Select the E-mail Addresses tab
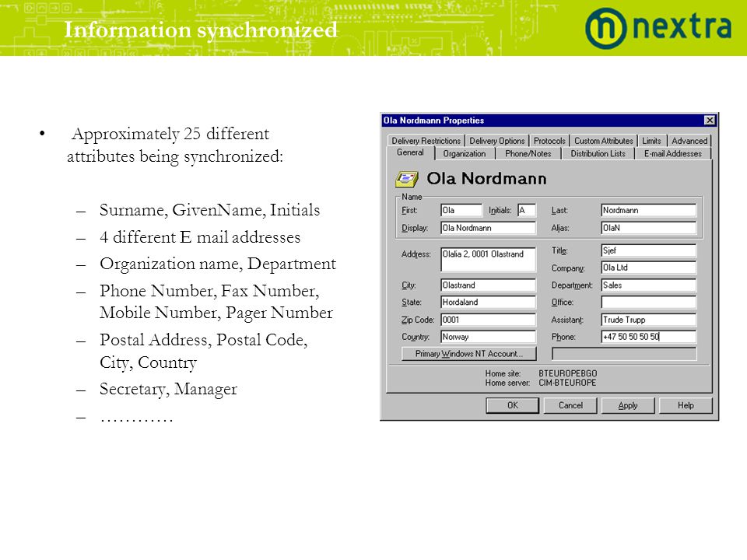747x560 pixels. tap(672, 154)
